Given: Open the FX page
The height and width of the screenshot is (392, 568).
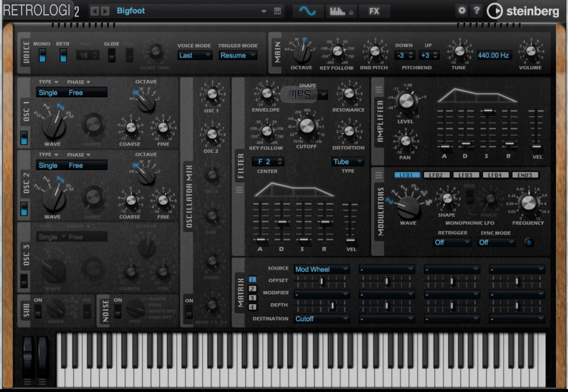Looking at the screenshot, I should (x=374, y=11).
